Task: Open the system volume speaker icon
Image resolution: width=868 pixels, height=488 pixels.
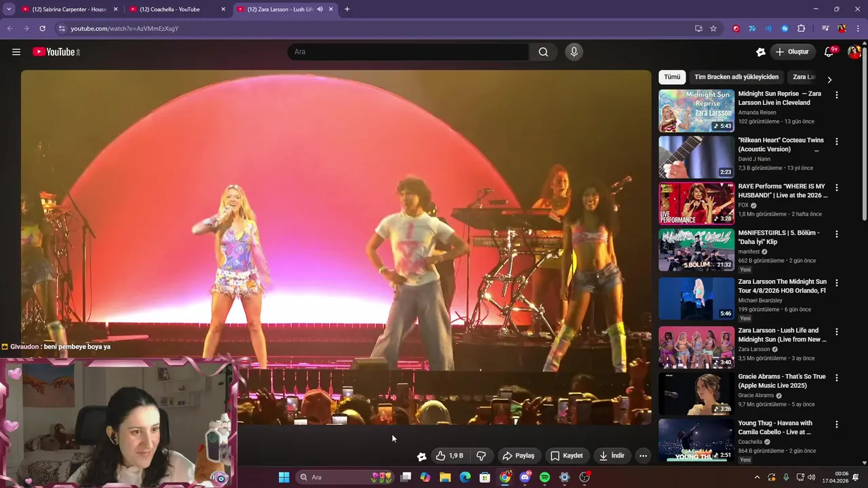Action: 812,477
